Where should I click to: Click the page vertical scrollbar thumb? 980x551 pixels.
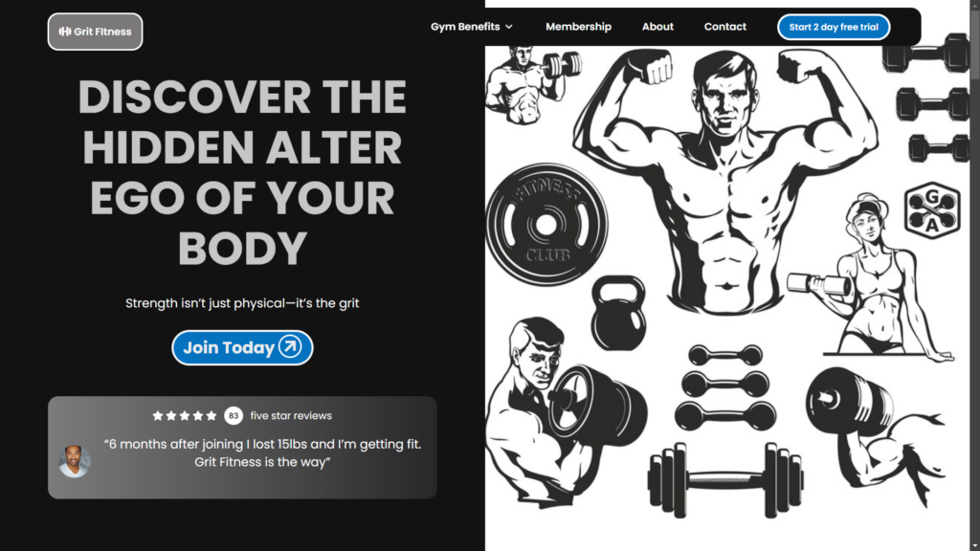tap(974, 42)
